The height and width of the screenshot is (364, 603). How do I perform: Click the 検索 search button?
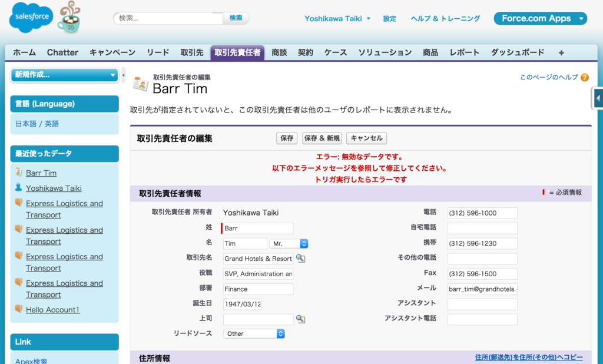[236, 18]
